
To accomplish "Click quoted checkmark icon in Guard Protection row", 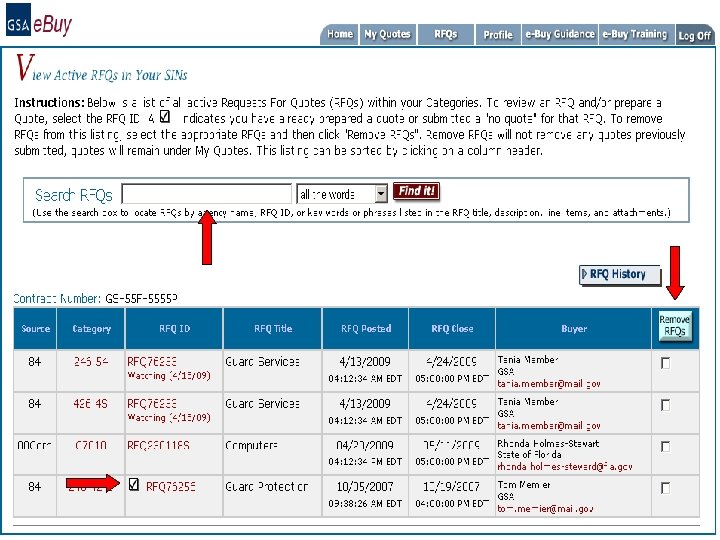I will pyautogui.click(x=134, y=484).
